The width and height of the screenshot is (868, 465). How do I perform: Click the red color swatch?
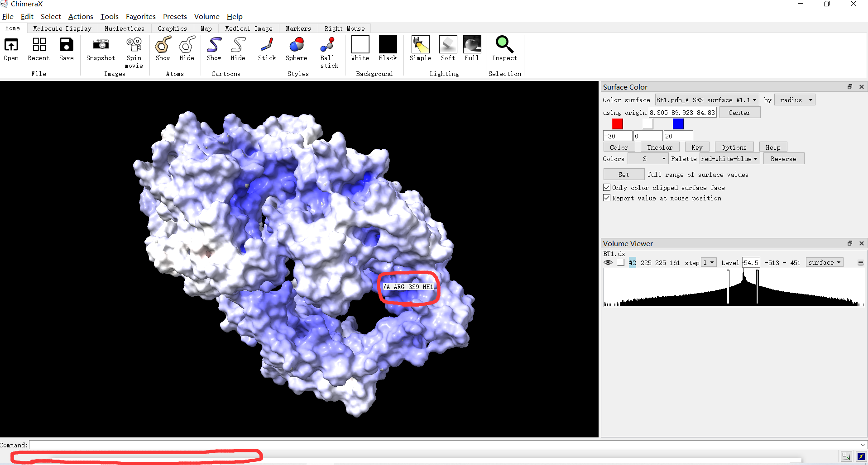617,124
